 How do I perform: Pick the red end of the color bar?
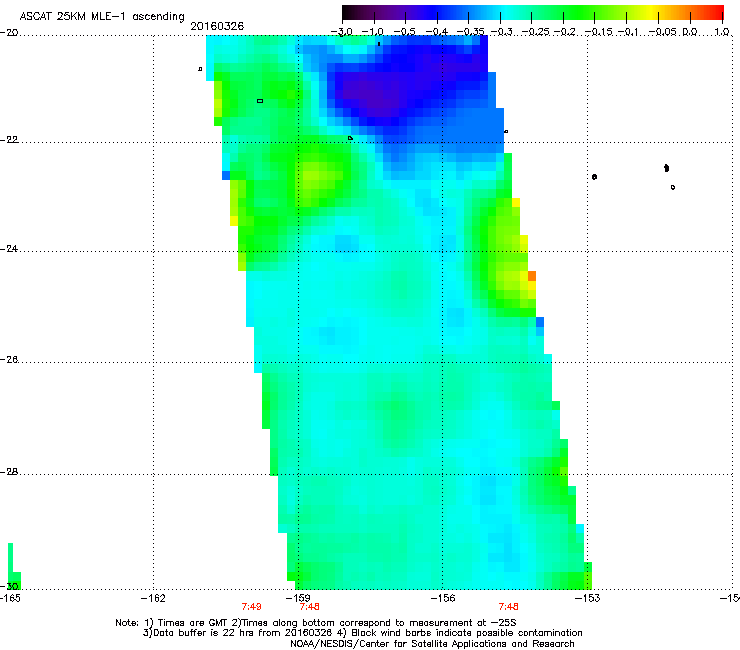pos(715,12)
